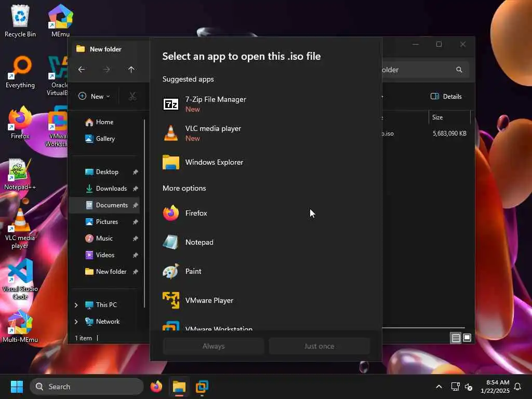
Task: Click Size column header
Action: 449,117
